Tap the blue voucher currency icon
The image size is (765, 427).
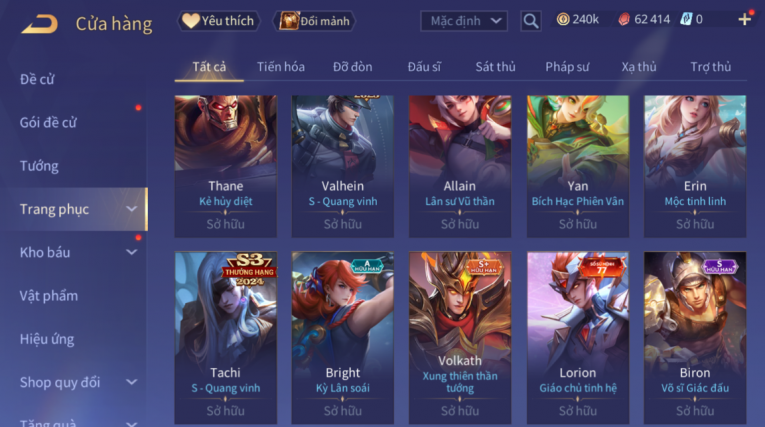[686, 20]
